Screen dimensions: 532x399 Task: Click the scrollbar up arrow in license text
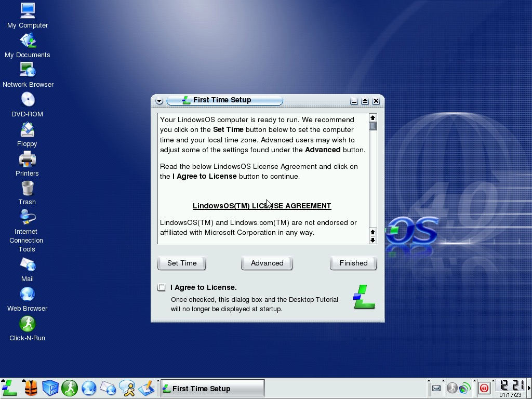point(373,118)
